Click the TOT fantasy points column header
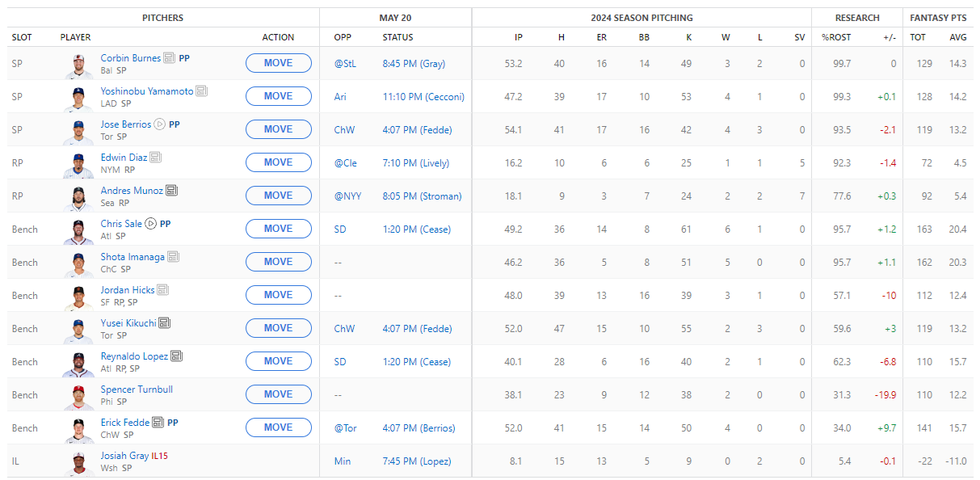The width and height of the screenshot is (980, 480). click(x=918, y=37)
